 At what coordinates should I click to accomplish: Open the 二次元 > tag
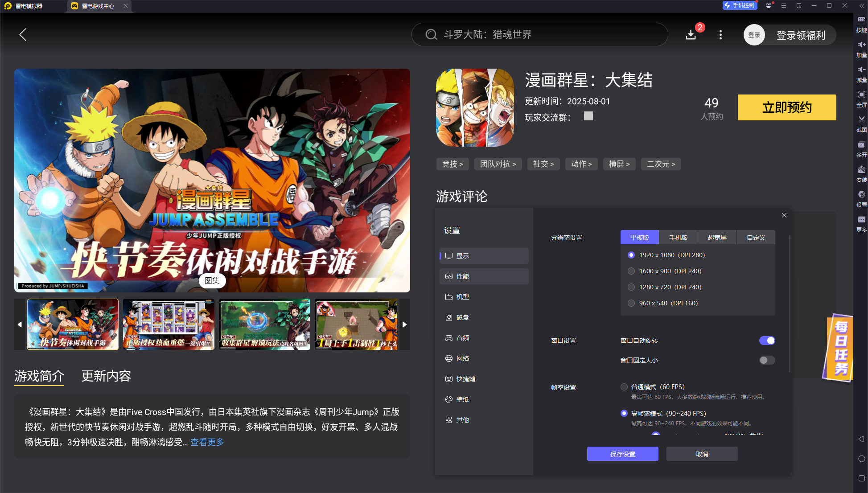[661, 164]
